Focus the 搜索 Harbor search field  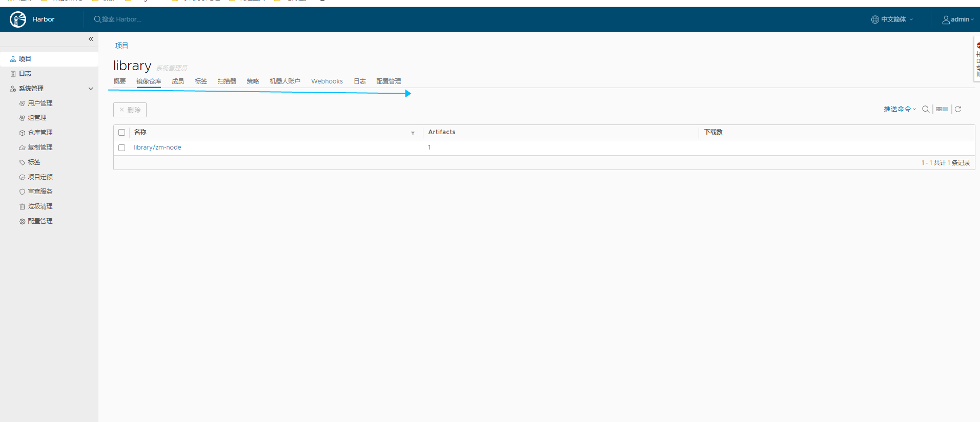point(121,19)
